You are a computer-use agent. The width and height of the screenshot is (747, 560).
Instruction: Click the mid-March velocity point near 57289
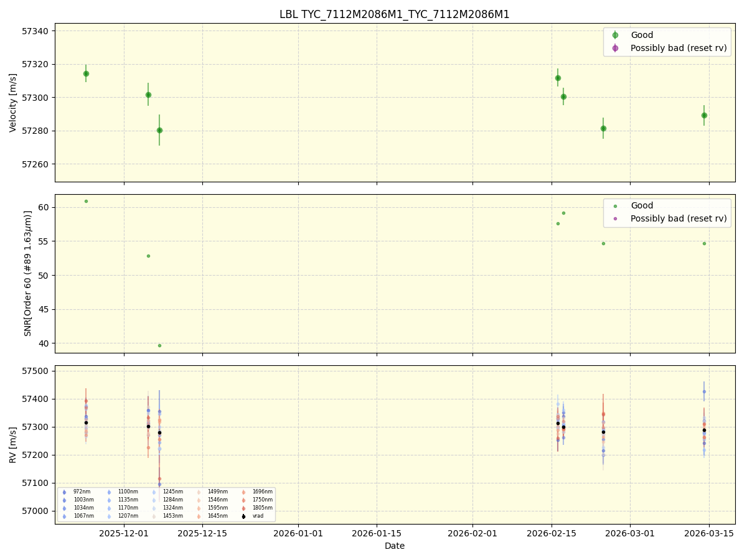pyautogui.click(x=704, y=115)
